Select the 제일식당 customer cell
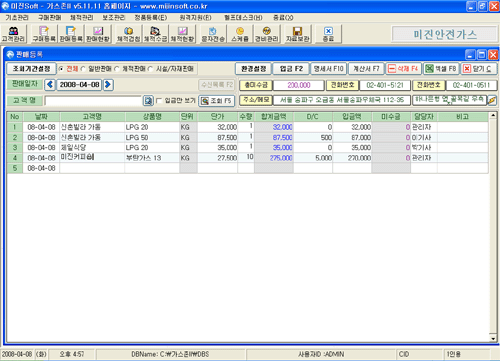This screenshot has width=500, height=361. pos(92,148)
